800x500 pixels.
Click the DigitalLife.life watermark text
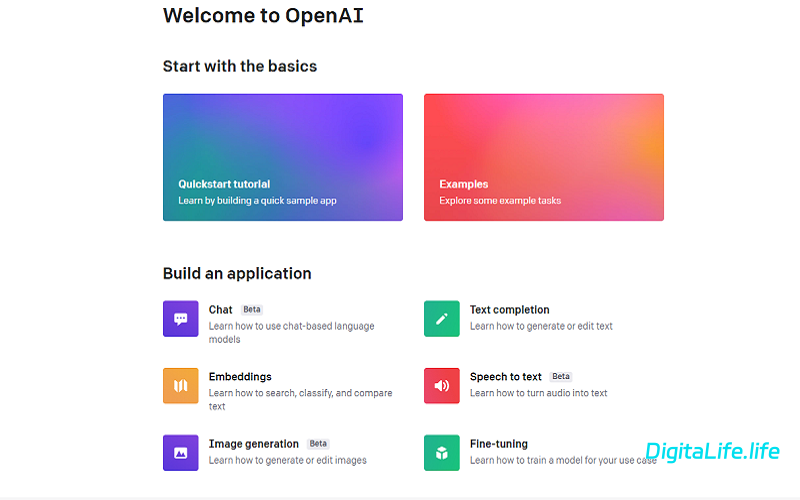(712, 451)
